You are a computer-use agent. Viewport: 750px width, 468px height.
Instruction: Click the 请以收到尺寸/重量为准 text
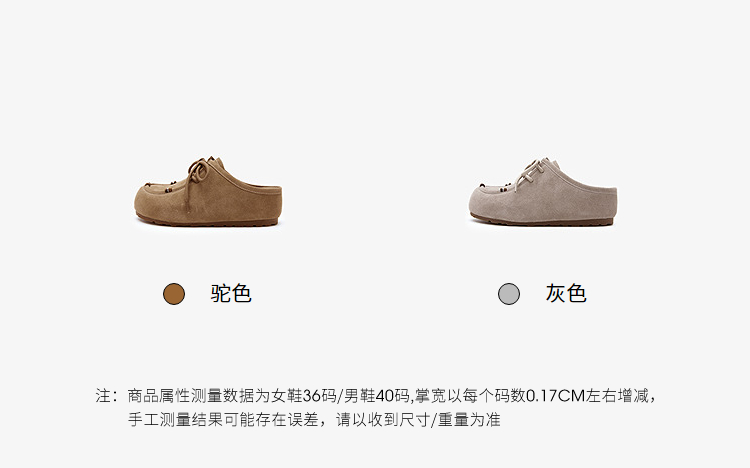[418, 420]
